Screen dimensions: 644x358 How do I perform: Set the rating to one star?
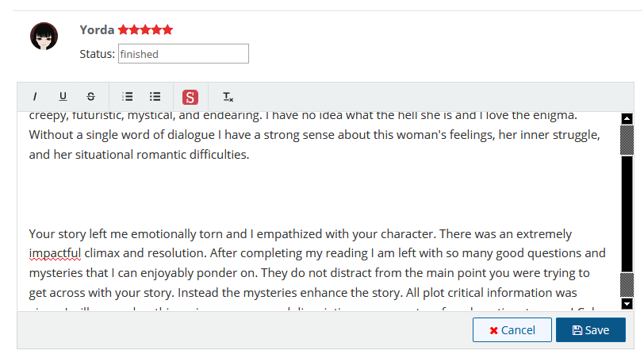(124, 30)
